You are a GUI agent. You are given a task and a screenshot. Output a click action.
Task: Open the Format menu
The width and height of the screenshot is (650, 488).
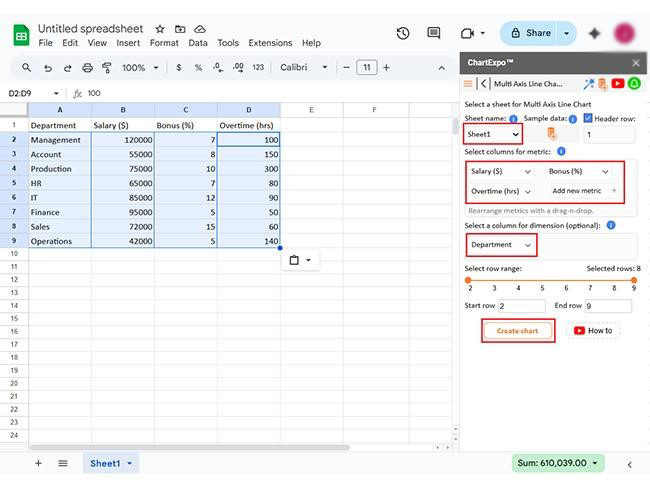(164, 43)
